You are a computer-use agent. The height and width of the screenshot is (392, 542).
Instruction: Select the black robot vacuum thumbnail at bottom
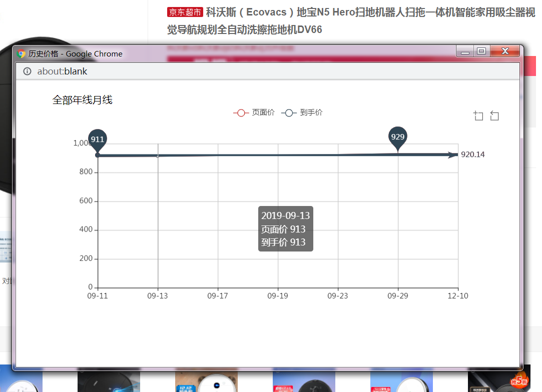(x=109, y=381)
